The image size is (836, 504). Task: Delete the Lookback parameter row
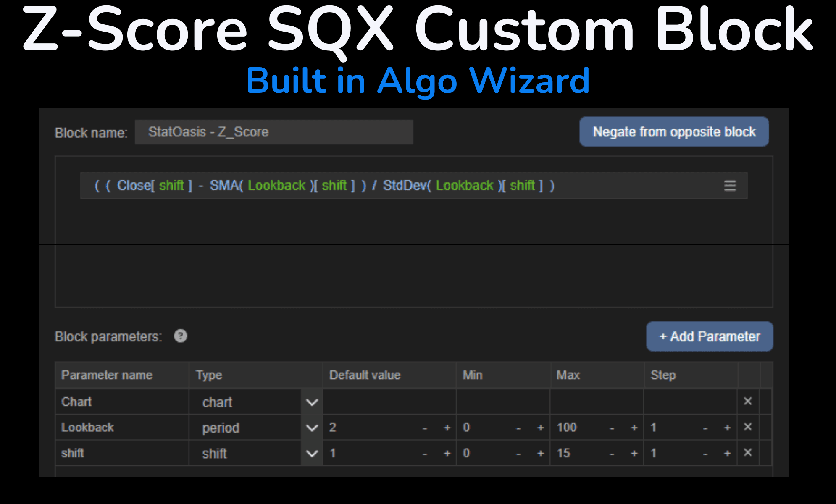tap(748, 427)
